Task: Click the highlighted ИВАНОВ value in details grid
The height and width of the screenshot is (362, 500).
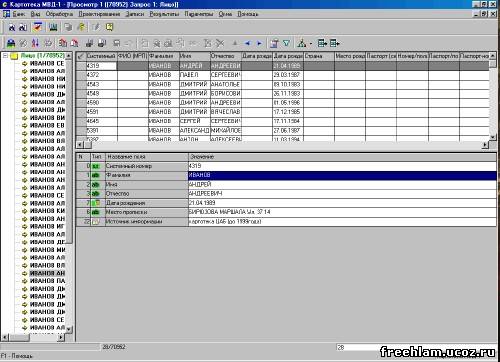Action: 342,175
